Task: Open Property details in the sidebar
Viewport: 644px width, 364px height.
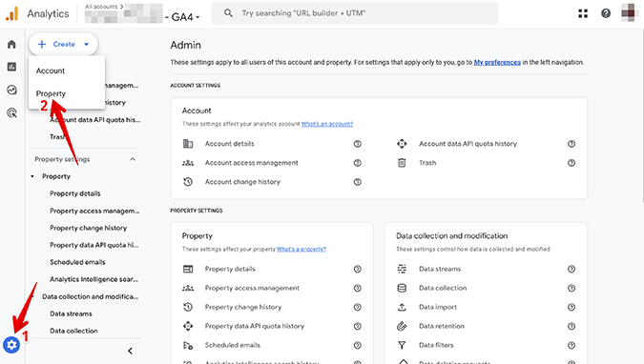Action: coord(75,193)
